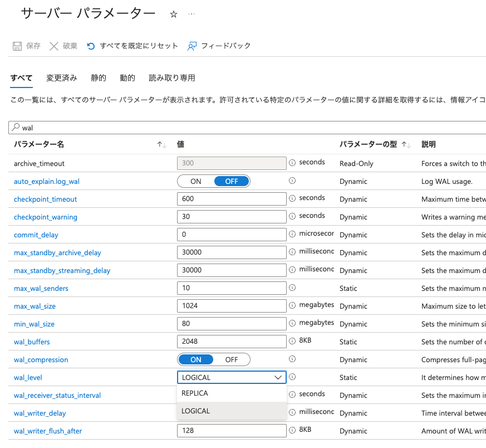The image size is (486, 448).
Task: Switch to the 読み取り専用 tab
Action: [x=172, y=78]
